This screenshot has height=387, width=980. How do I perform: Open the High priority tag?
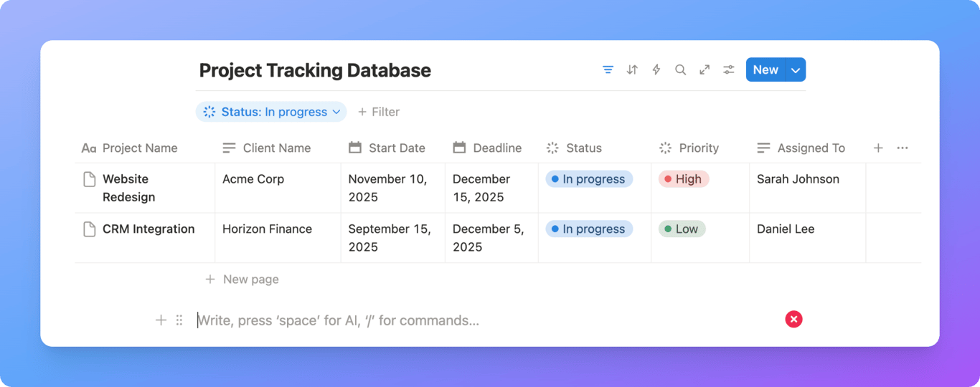pyautogui.click(x=684, y=179)
